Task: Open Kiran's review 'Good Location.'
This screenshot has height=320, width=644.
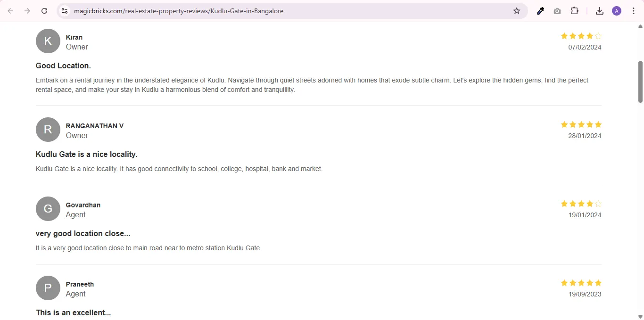Action: (x=63, y=66)
